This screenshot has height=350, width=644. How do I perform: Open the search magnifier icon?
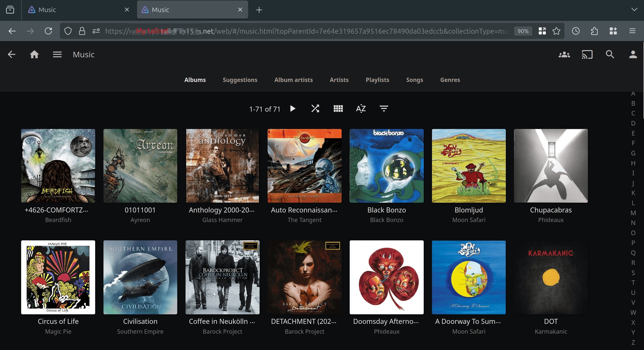point(610,54)
